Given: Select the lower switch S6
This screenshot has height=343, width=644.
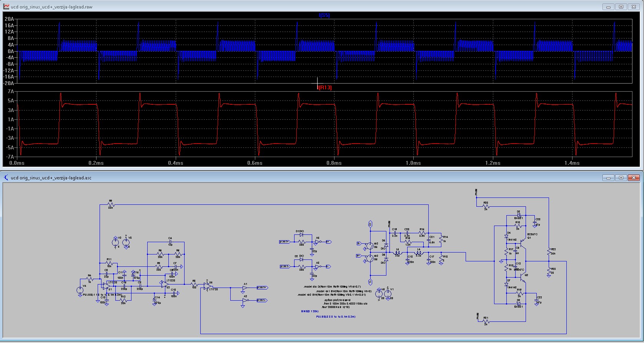Looking at the screenshot, I should pos(371,258).
